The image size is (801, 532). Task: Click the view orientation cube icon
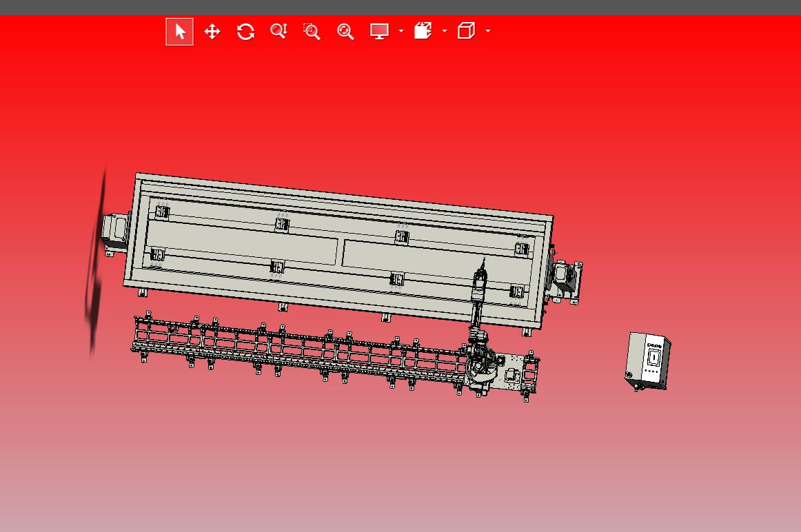coord(467,30)
